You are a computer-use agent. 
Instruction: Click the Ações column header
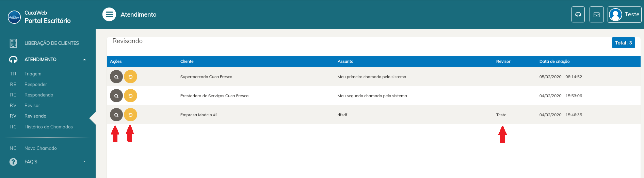pyautogui.click(x=116, y=61)
